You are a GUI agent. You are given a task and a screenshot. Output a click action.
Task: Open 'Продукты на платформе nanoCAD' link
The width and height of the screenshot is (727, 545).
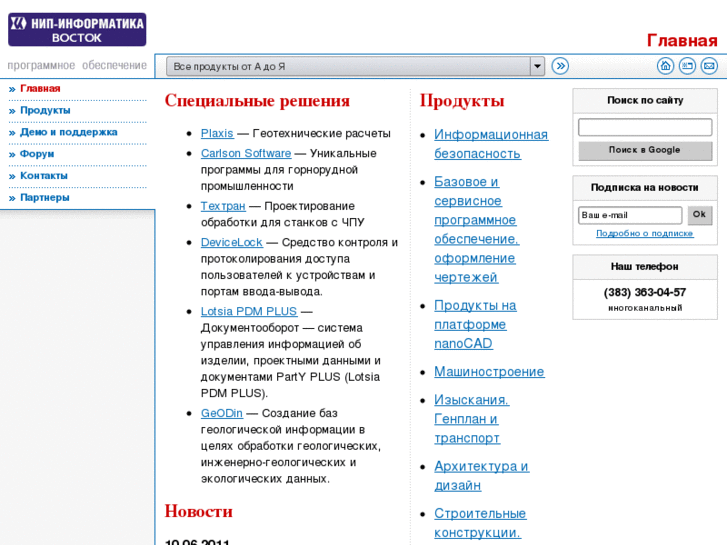[475, 324]
